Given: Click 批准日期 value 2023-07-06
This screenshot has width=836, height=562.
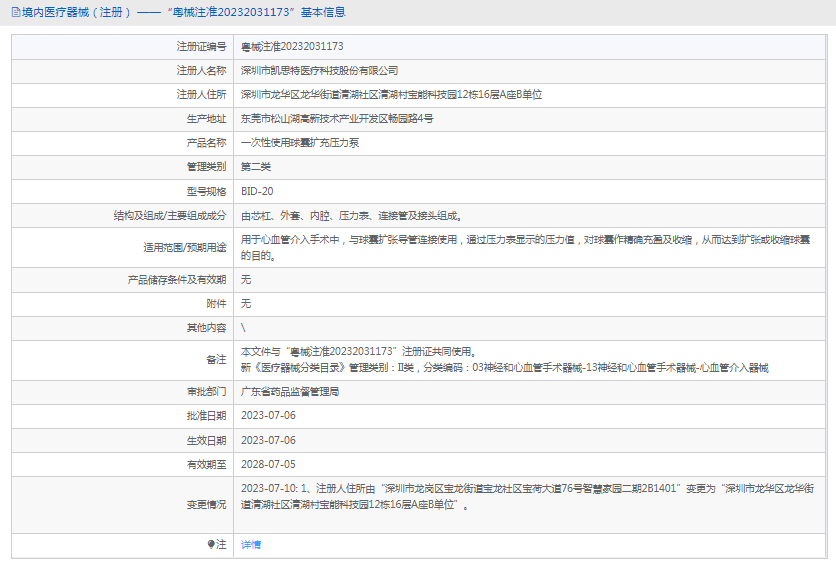Looking at the screenshot, I should pyautogui.click(x=268, y=416).
